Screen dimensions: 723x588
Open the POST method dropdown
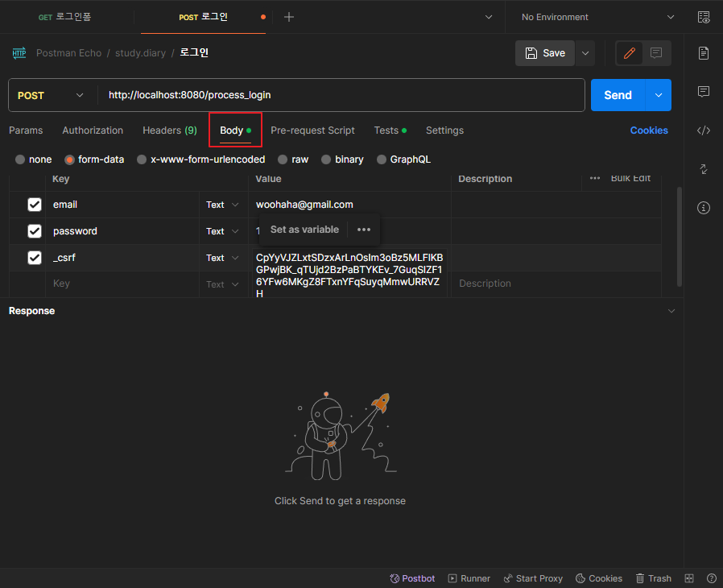pos(51,96)
